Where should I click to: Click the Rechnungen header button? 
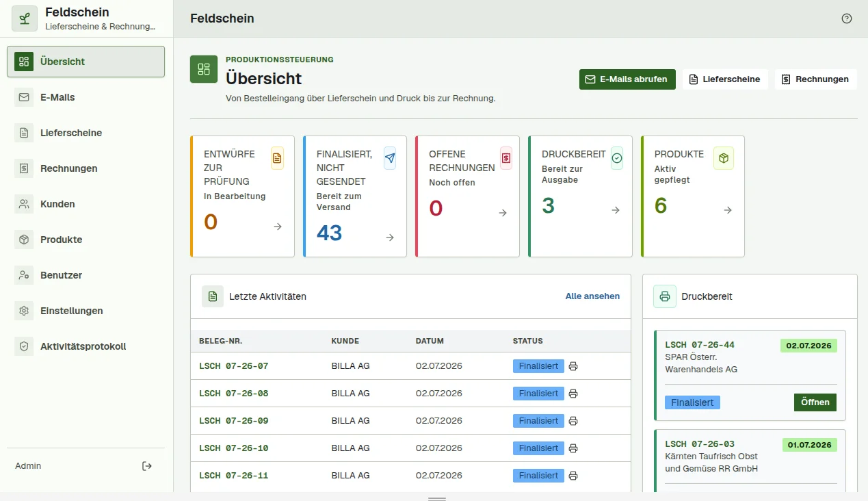click(816, 79)
